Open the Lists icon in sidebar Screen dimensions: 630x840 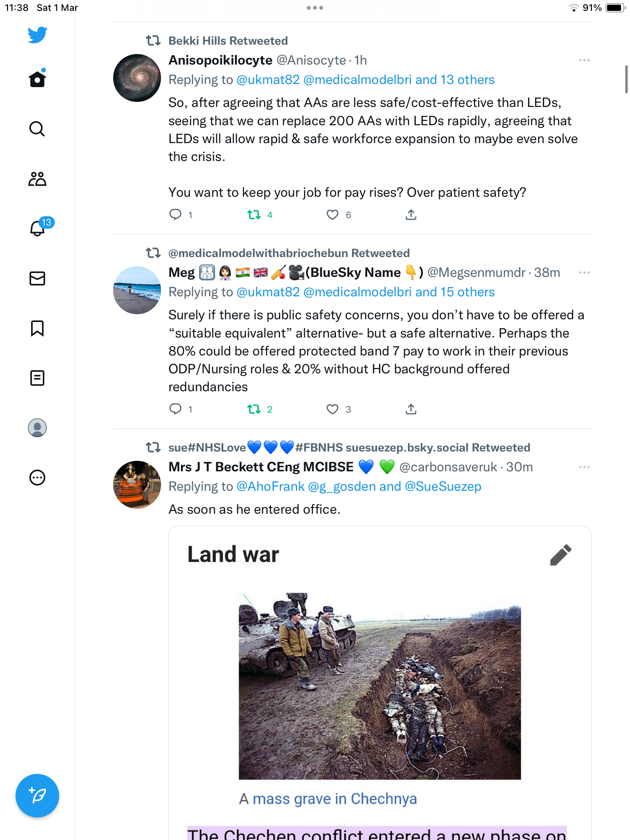(37, 378)
